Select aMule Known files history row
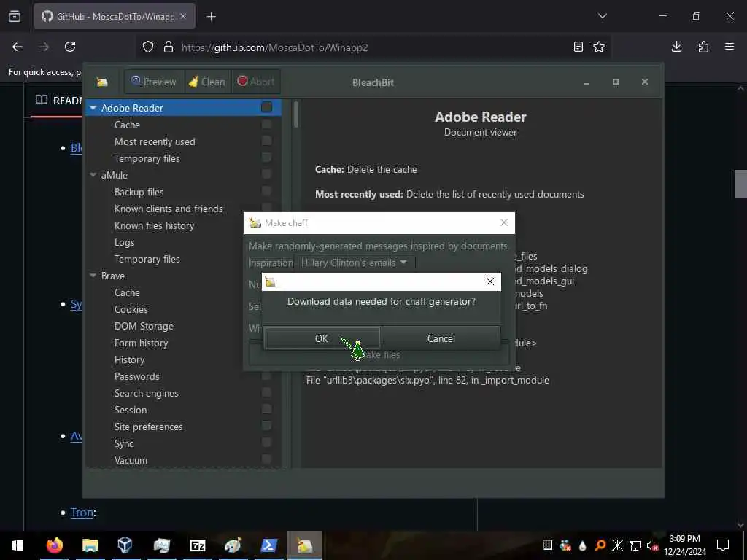This screenshot has height=560, width=747. click(155, 225)
